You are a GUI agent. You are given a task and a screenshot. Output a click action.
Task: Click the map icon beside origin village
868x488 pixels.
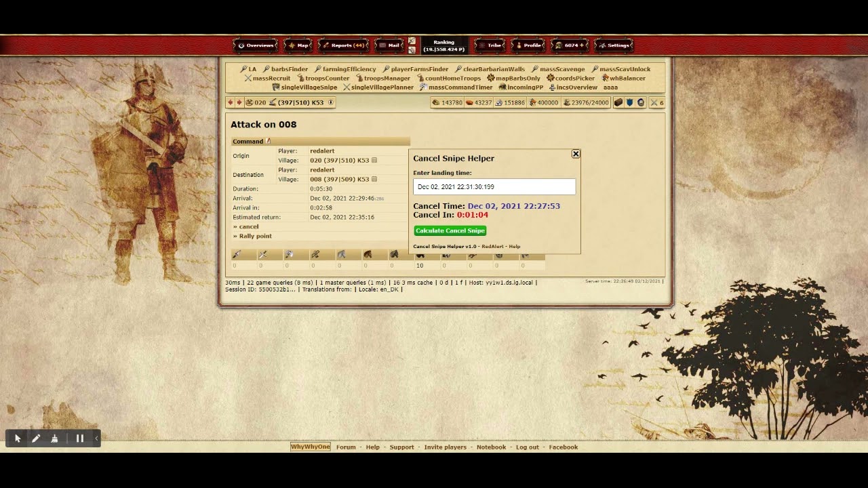click(374, 161)
